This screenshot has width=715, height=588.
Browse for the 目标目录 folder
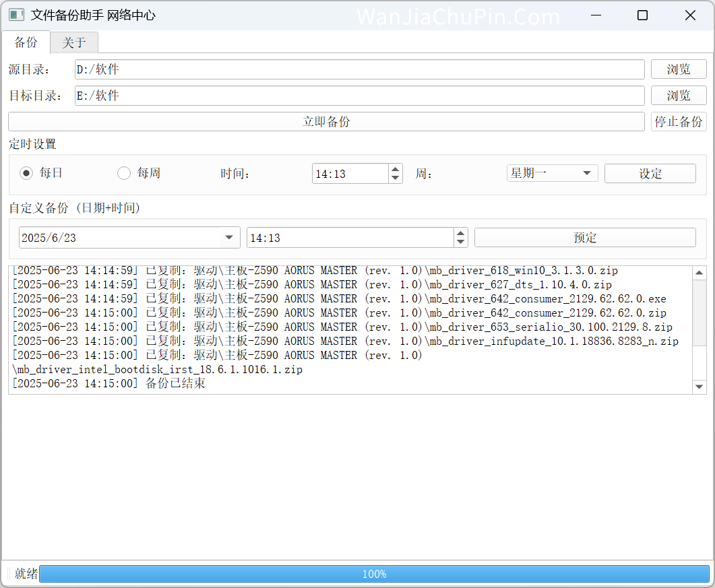679,96
